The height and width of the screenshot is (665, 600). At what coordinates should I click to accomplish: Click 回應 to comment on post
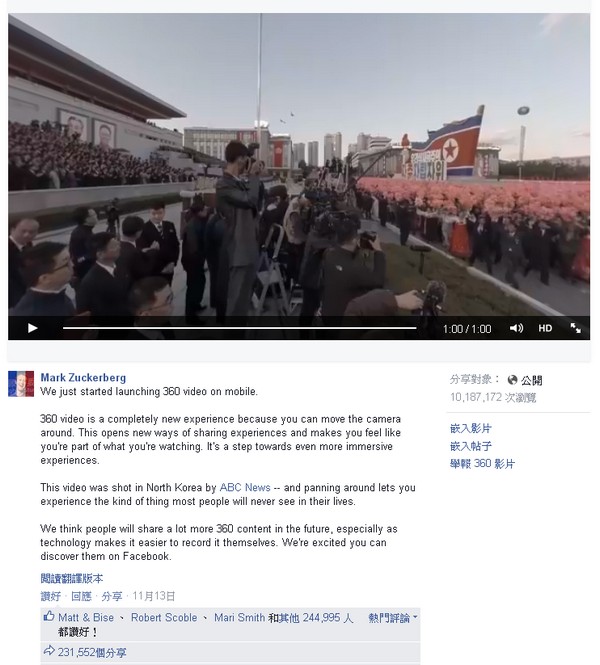pyautogui.click(x=81, y=596)
